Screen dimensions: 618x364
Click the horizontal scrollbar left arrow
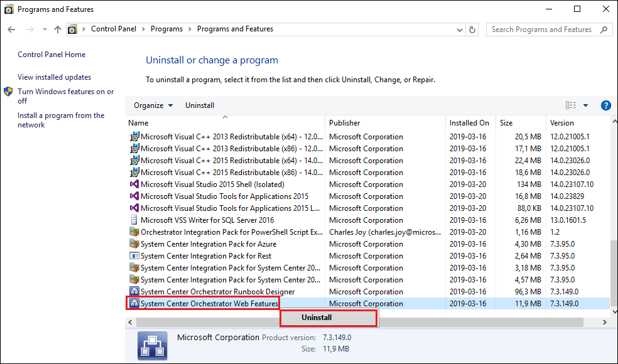(x=131, y=322)
